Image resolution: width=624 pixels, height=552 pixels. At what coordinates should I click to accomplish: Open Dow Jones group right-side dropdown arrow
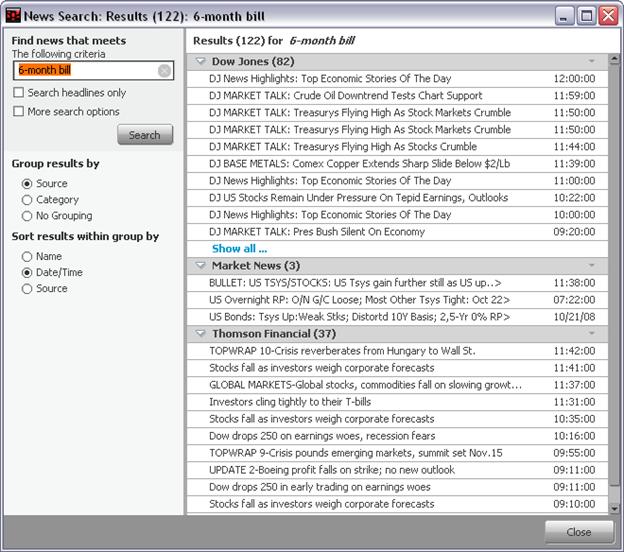pos(591,62)
